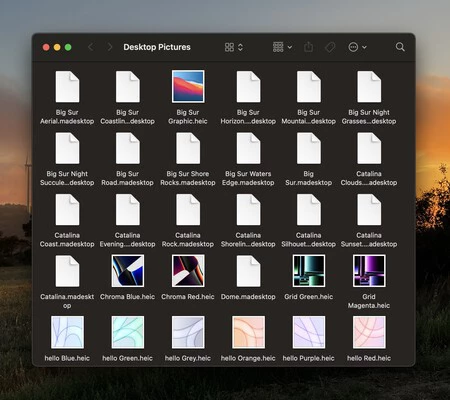The width and height of the screenshot is (450, 400).
Task: Click the 'Dome.madesktop' file name
Action: (248, 297)
